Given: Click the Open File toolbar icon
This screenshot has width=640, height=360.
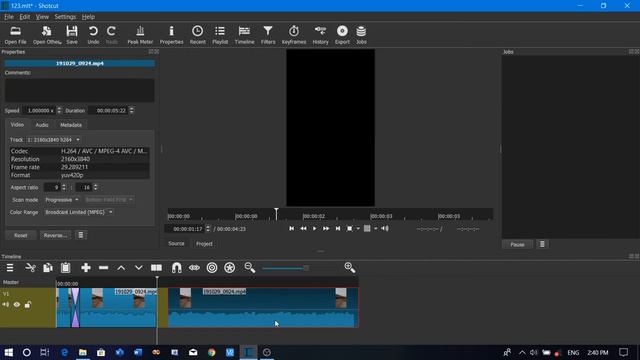Looking at the screenshot, I should [16, 35].
